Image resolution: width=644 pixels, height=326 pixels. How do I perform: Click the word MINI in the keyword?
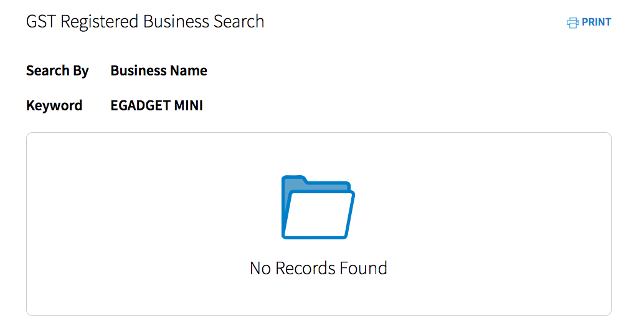click(189, 105)
